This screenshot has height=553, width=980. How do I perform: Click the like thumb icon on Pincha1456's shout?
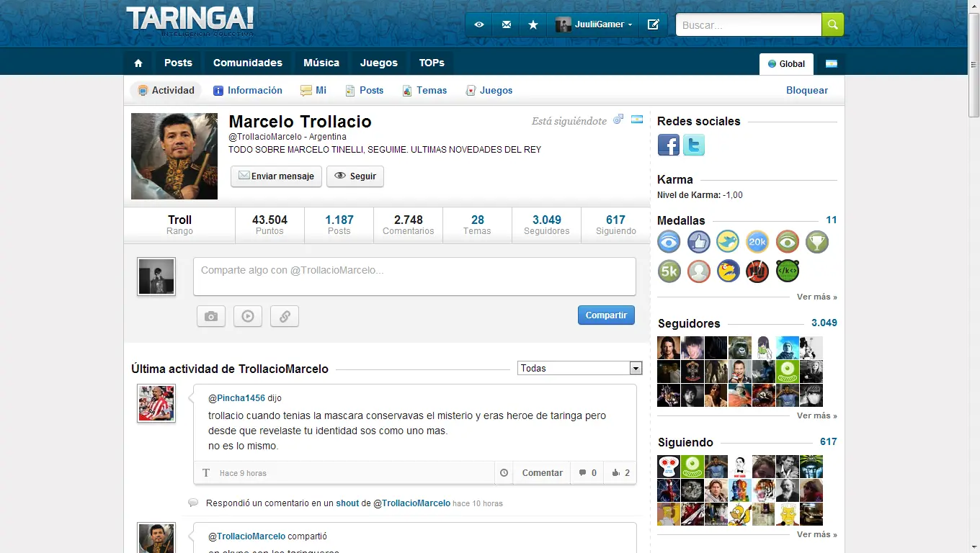click(615, 473)
